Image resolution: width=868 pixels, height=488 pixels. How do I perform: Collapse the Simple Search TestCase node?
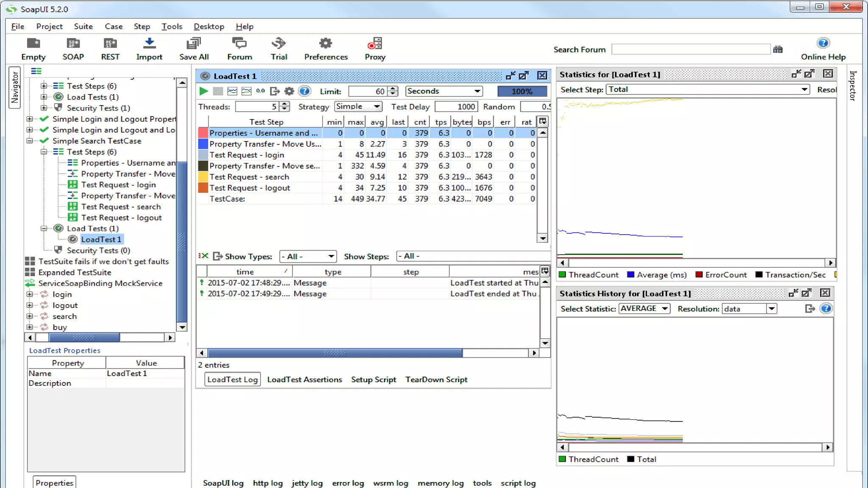pyautogui.click(x=30, y=141)
